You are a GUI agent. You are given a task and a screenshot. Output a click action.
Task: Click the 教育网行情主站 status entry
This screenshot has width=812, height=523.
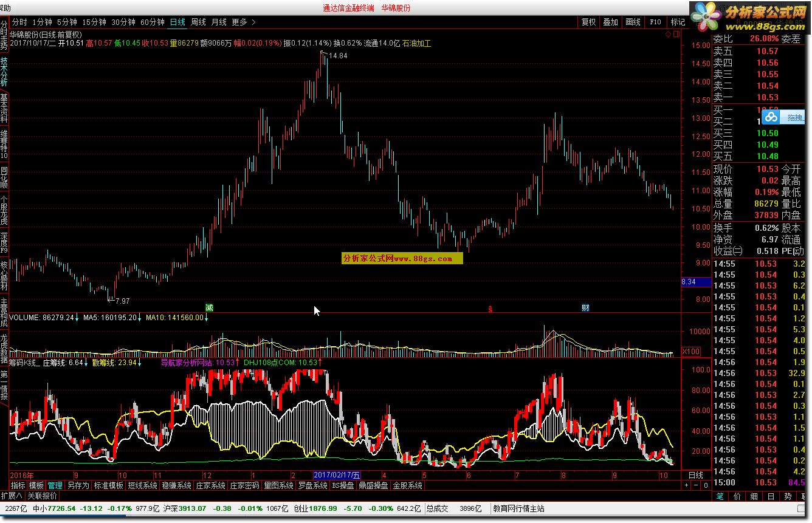point(518,509)
